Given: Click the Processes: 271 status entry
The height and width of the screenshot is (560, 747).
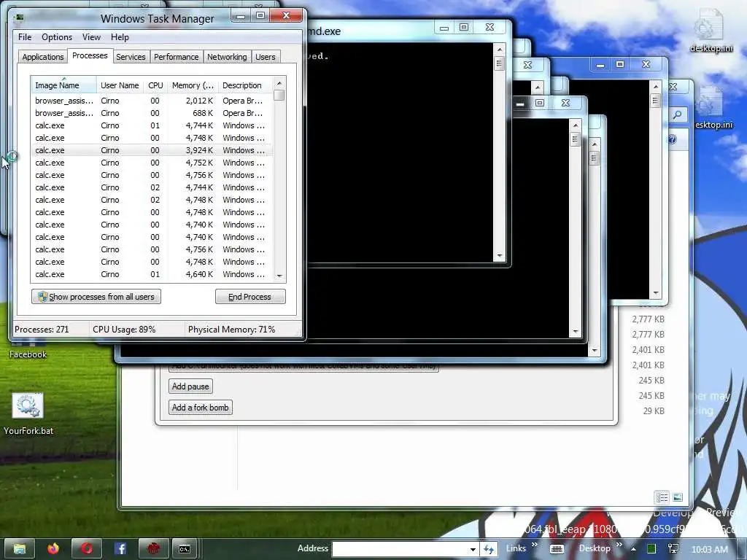Looking at the screenshot, I should tap(42, 329).
